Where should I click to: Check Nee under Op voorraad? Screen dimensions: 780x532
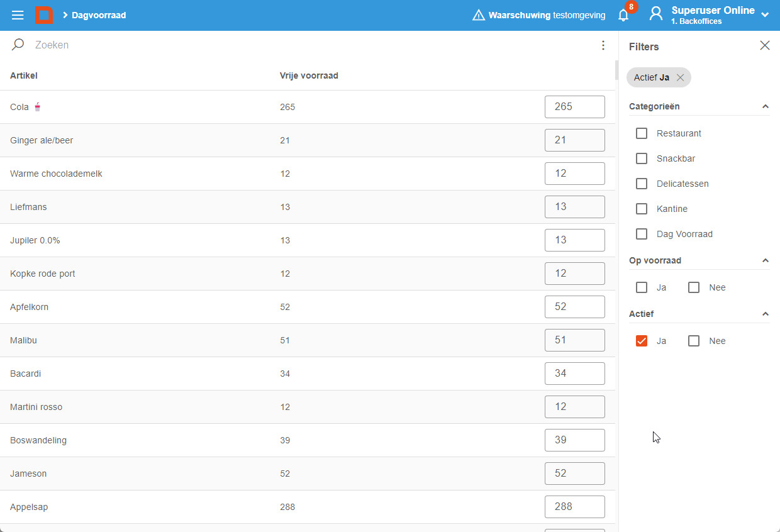(x=694, y=287)
